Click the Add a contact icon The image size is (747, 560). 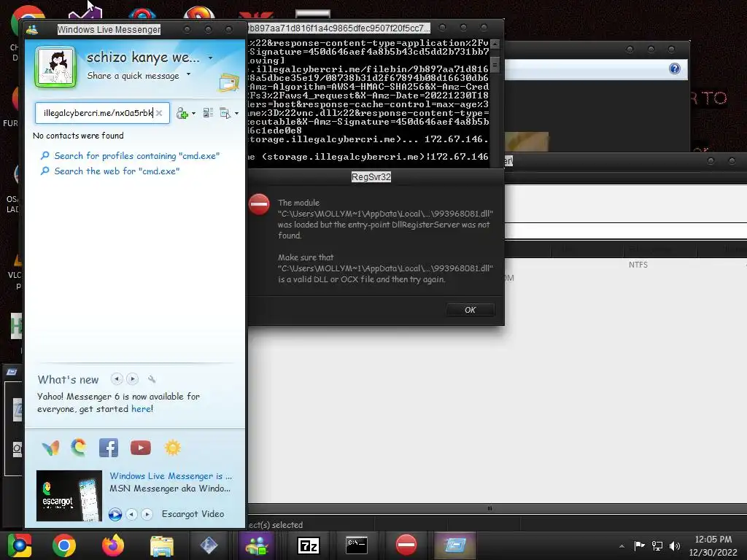182,113
